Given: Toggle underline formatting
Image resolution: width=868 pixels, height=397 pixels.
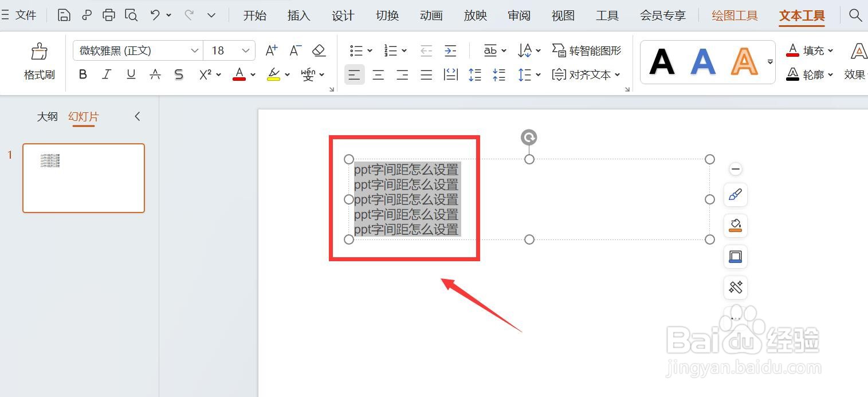Looking at the screenshot, I should (x=131, y=74).
